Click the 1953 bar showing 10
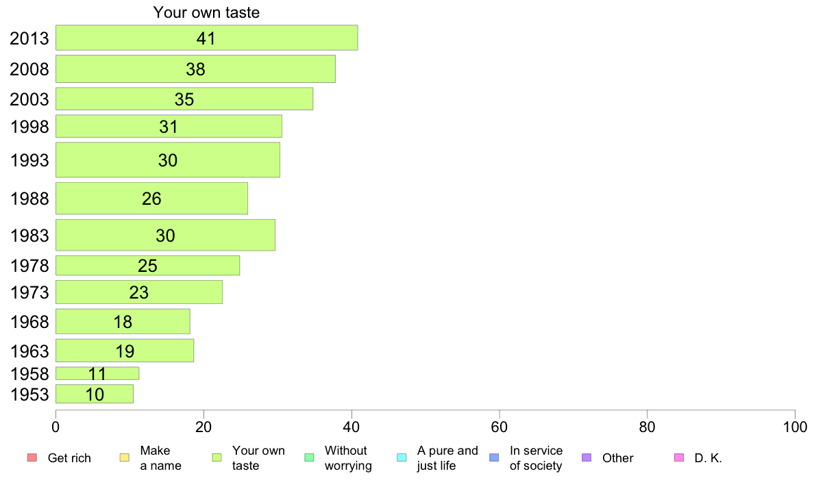The height and width of the screenshot is (504, 814). [x=95, y=394]
